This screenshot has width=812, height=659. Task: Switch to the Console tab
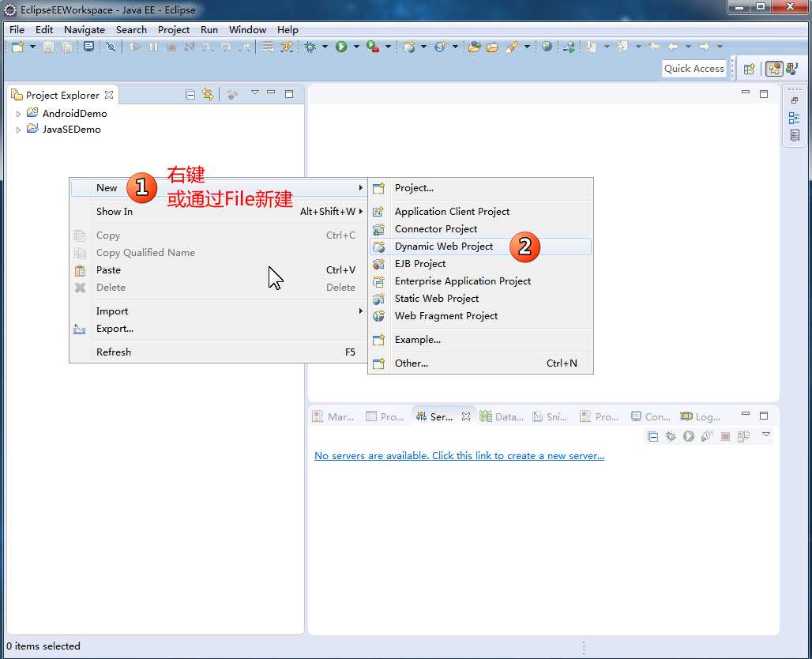pos(650,416)
